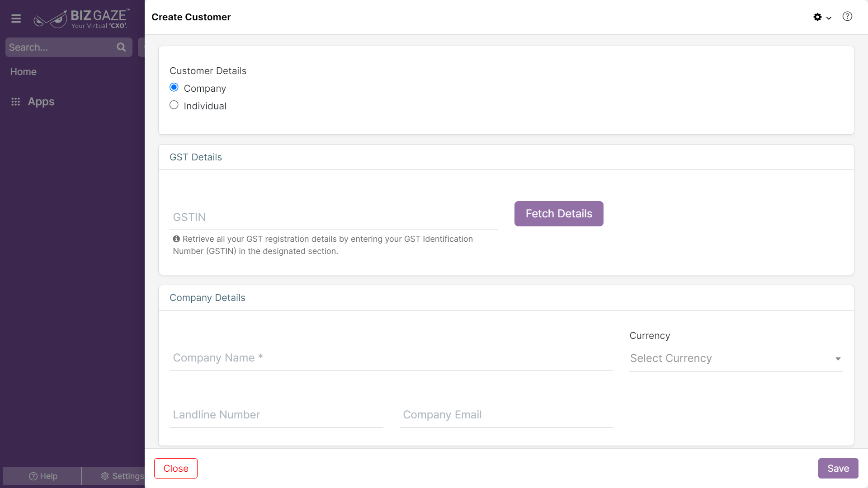Image resolution: width=868 pixels, height=488 pixels.
Task: Expand the gear dropdown chevron
Action: pyautogui.click(x=829, y=18)
